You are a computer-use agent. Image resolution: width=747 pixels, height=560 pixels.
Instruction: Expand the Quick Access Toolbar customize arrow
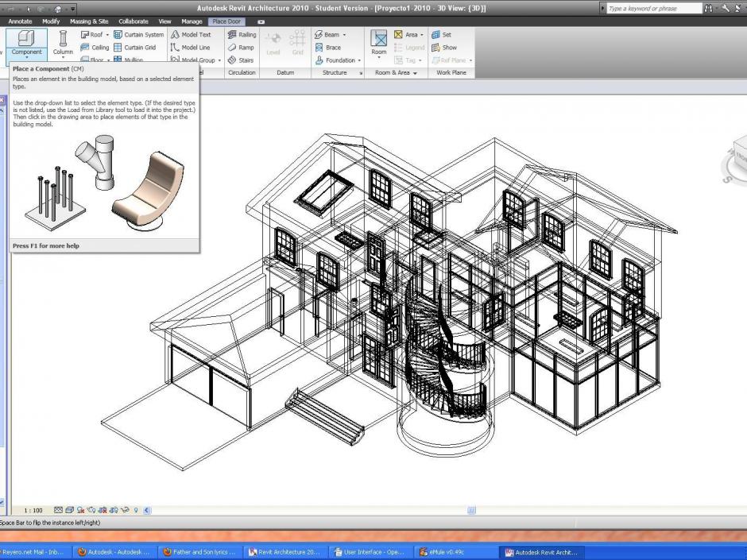[x=73, y=9]
